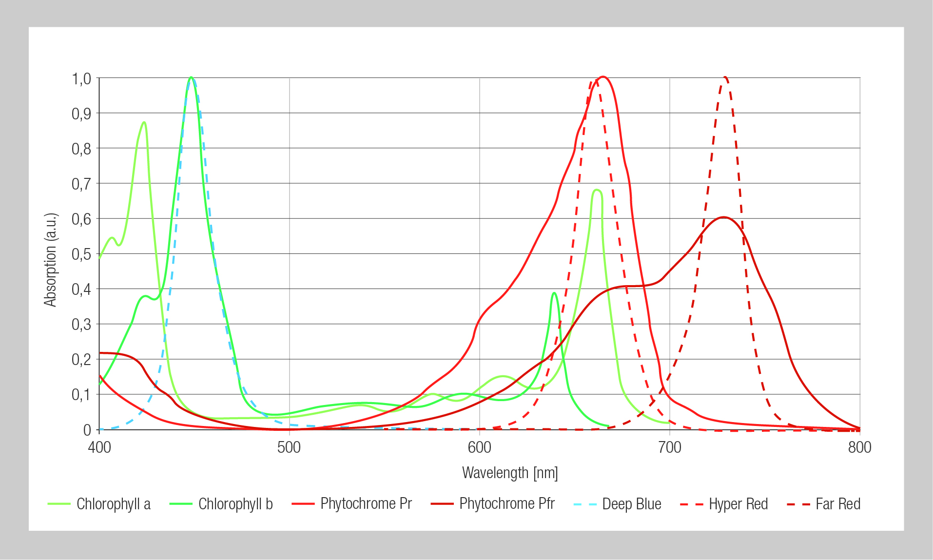Click the 0,6 y-axis tick label
Screen dimensions: 933x560
coord(81,219)
